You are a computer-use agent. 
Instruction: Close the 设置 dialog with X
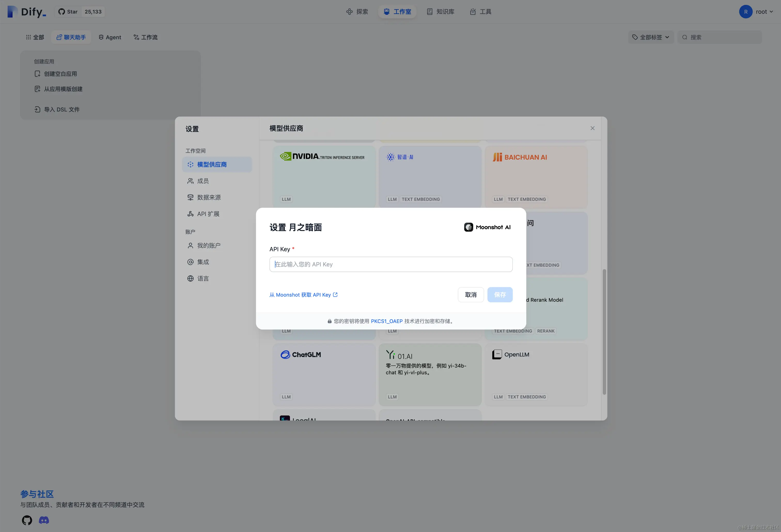point(592,128)
